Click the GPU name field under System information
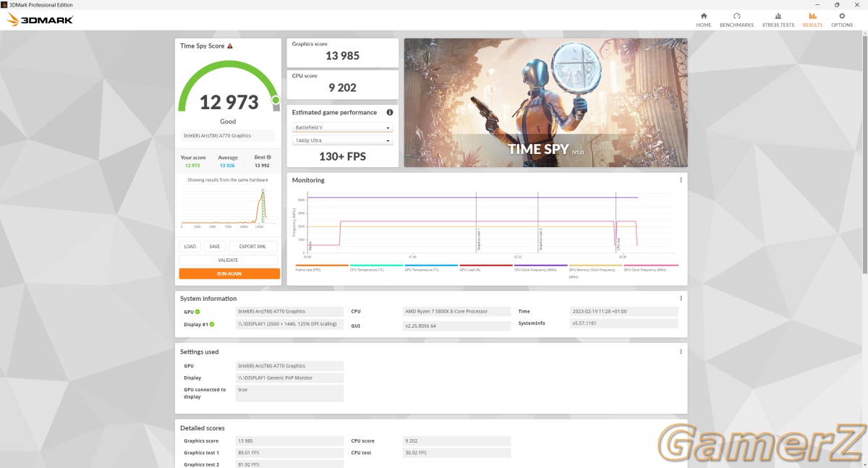The width and height of the screenshot is (868, 468). coord(289,312)
